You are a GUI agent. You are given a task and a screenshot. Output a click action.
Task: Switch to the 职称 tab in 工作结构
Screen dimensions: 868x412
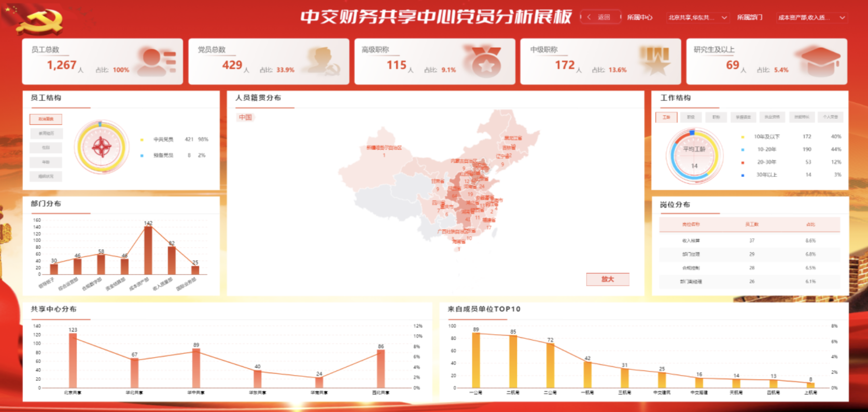click(716, 117)
